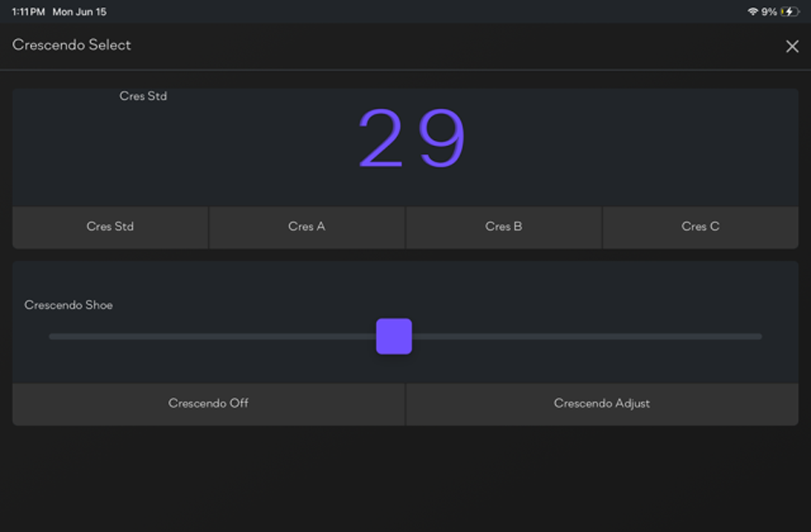Click the Crescendo Shoe label
The height and width of the screenshot is (532, 811).
[x=68, y=305]
